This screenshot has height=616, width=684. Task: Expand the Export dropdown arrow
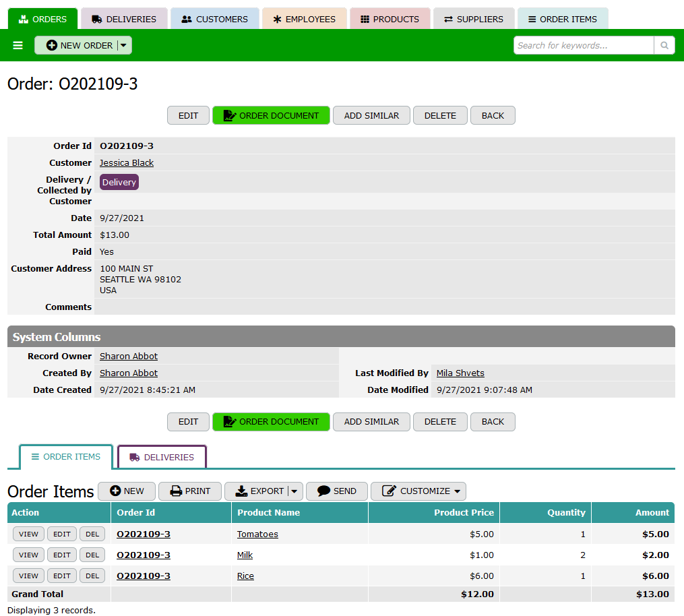pos(294,491)
